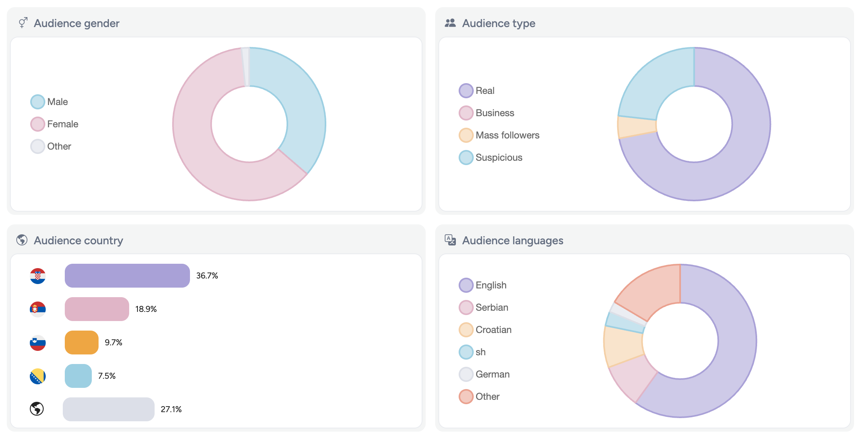This screenshot has height=436, width=868.
Task: Toggle the Mass followers legend entry
Action: [x=507, y=135]
